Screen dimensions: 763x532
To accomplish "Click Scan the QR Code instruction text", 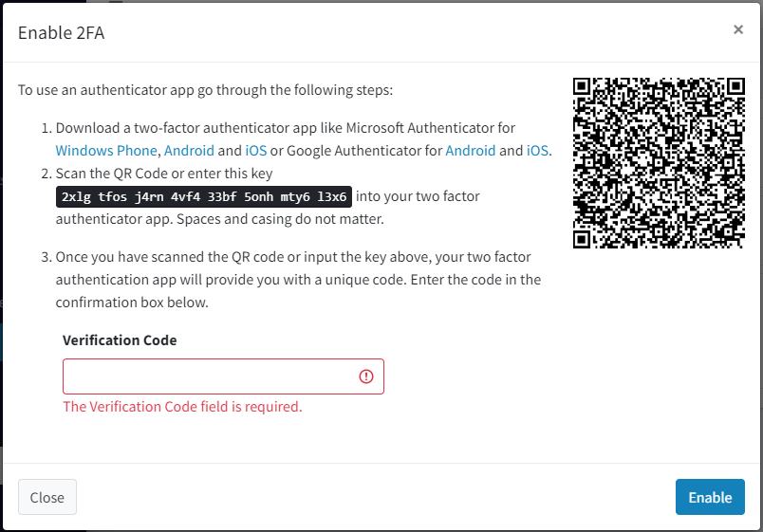I will 164,174.
